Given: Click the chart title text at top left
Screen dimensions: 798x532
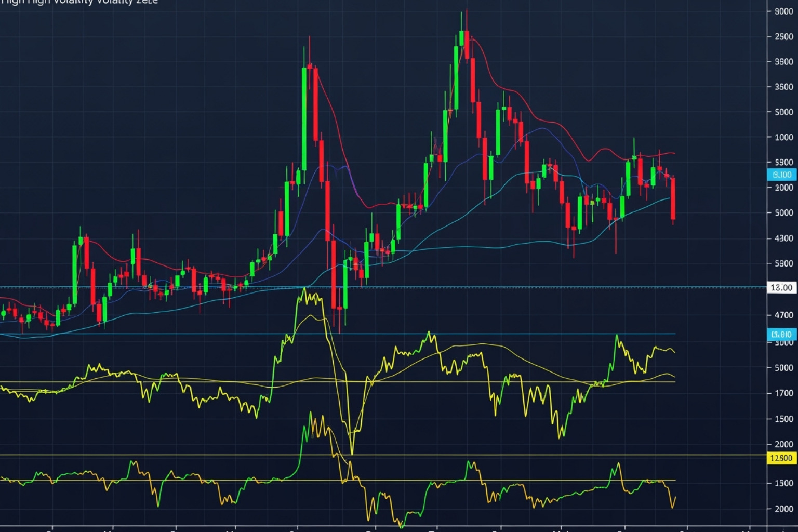Looking at the screenshot, I should pos(79,3).
